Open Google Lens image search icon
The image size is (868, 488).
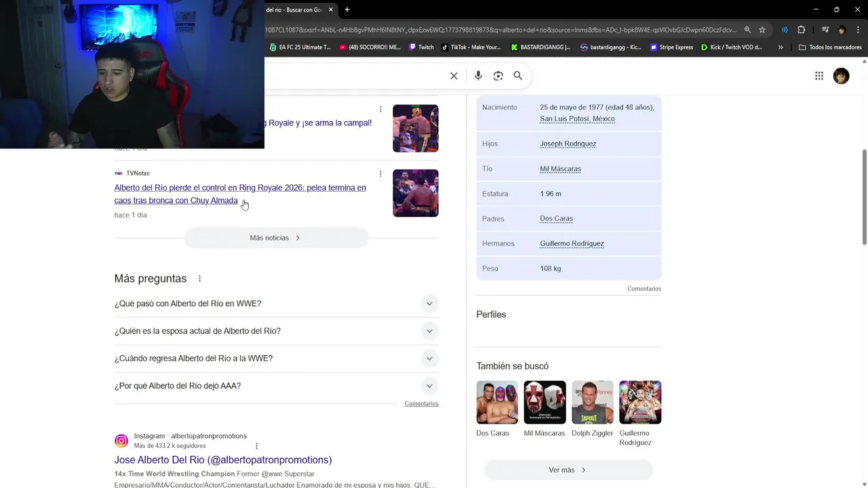point(498,76)
